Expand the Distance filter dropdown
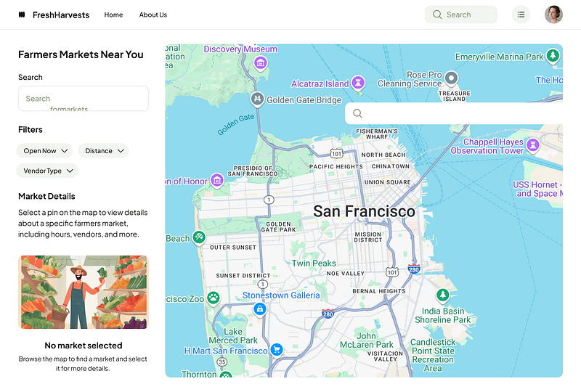 [103, 151]
